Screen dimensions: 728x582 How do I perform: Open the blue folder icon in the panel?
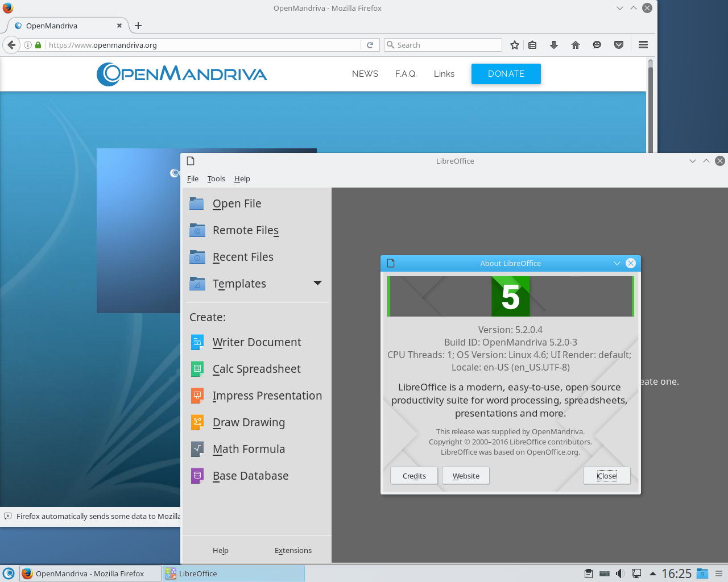pyautogui.click(x=702, y=573)
